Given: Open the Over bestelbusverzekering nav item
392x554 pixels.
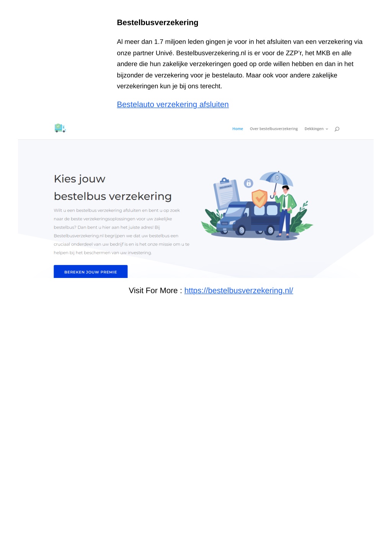Looking at the screenshot, I should click(x=274, y=129).
